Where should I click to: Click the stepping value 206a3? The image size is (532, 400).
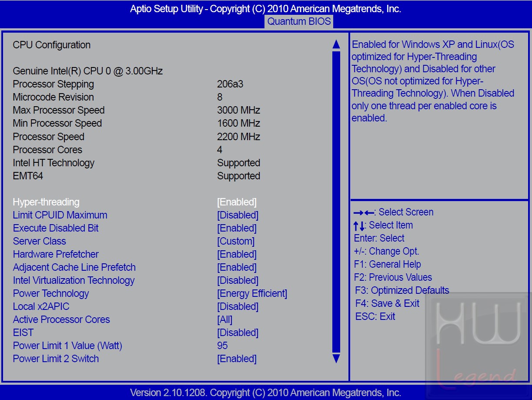point(230,84)
